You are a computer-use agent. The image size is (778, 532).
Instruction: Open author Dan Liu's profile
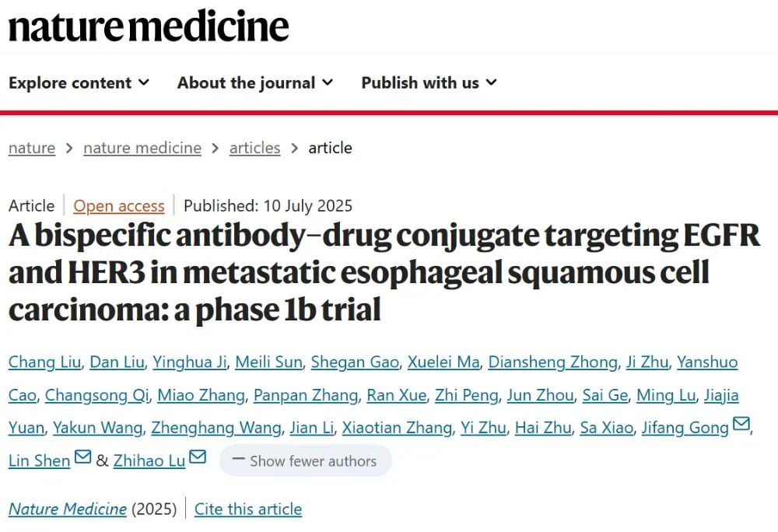[117, 362]
